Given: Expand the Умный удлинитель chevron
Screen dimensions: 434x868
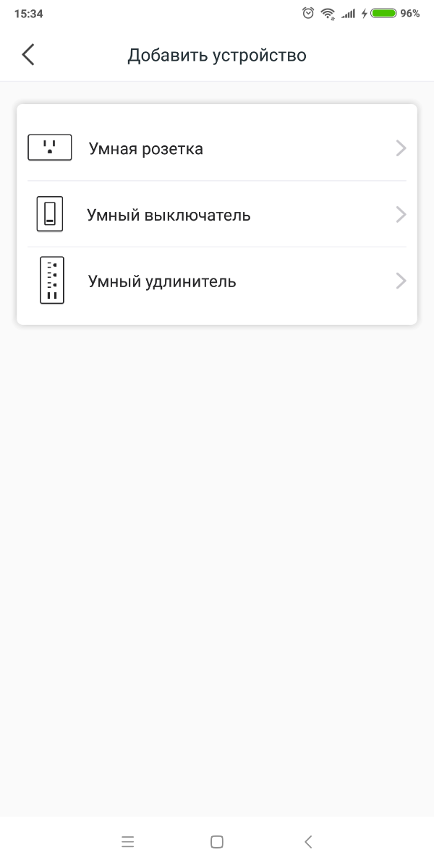Looking at the screenshot, I should 401,281.
